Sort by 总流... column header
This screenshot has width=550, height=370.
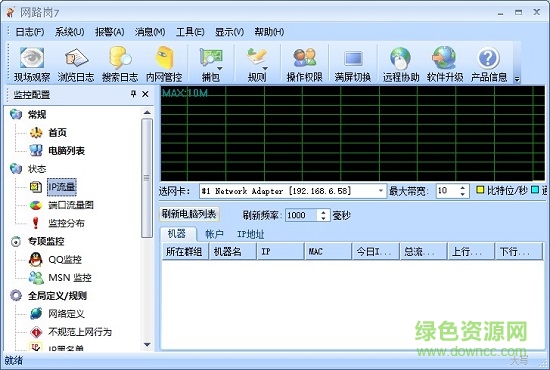click(x=424, y=251)
